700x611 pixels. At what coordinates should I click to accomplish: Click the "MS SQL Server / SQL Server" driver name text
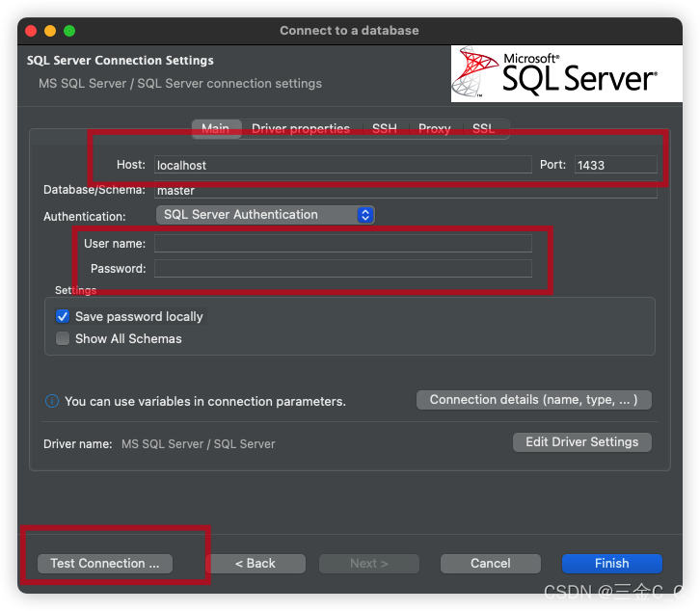pyautogui.click(x=199, y=444)
